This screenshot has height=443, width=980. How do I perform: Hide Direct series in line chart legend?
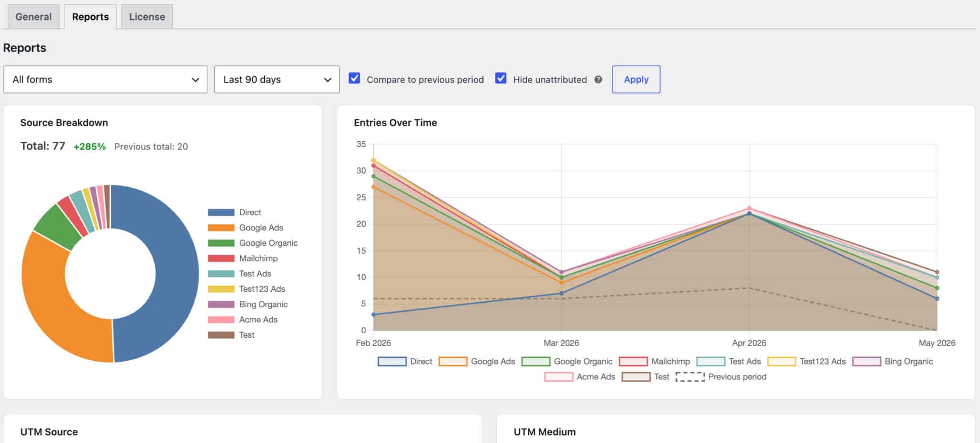(x=405, y=362)
